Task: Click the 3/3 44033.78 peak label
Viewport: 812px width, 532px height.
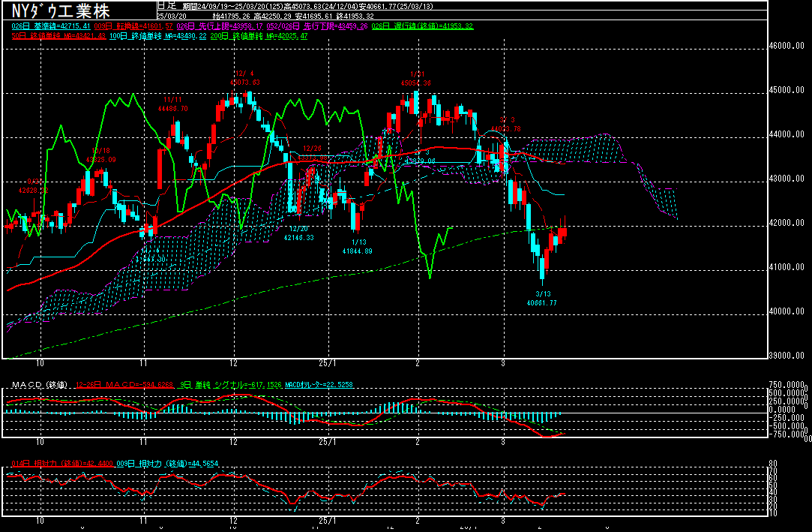Action: 506,125
